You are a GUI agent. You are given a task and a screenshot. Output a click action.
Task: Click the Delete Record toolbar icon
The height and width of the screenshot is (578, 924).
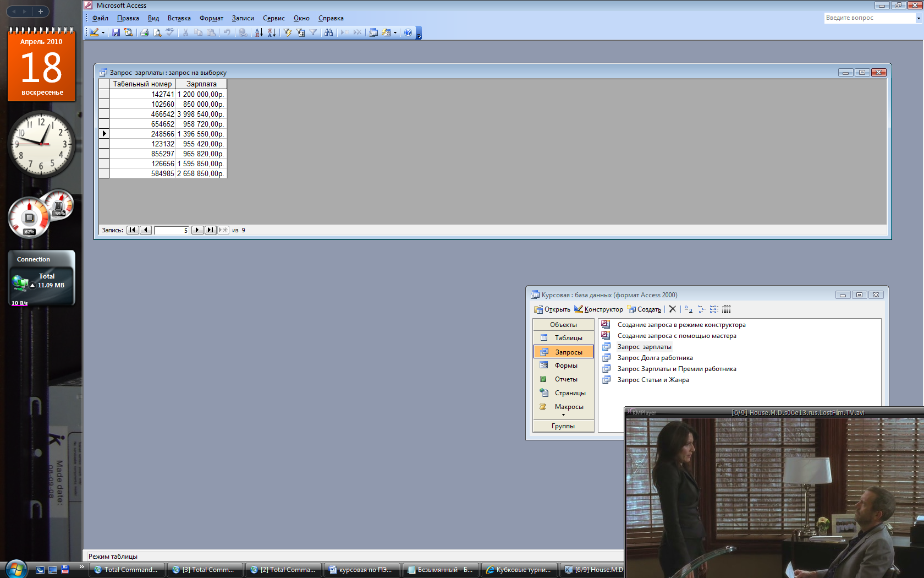click(x=358, y=32)
